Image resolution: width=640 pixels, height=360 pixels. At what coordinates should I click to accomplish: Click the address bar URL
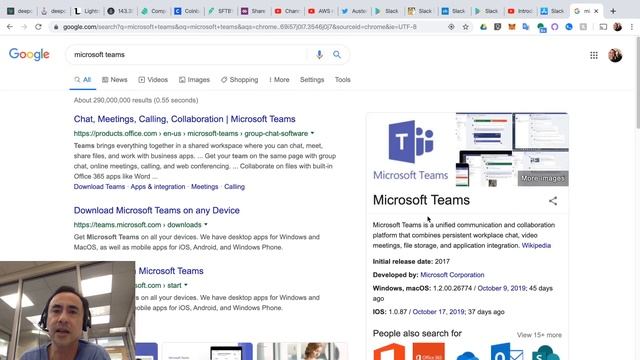tap(240, 27)
